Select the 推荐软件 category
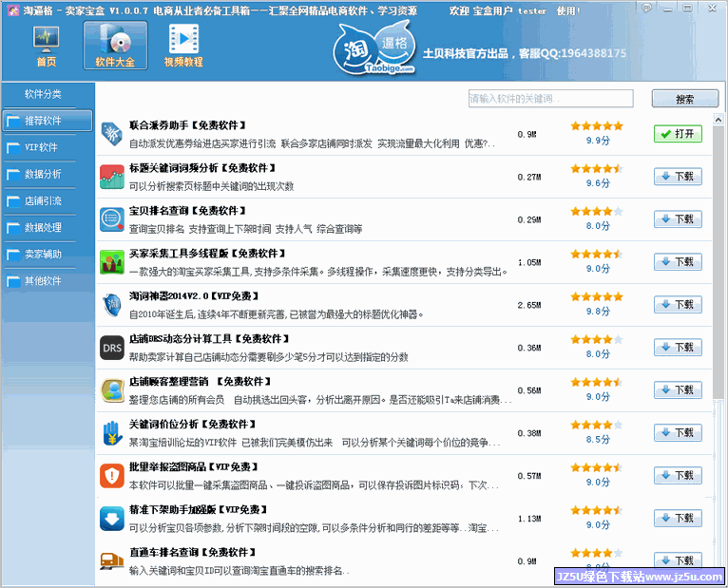728x588 pixels. pos(48,121)
